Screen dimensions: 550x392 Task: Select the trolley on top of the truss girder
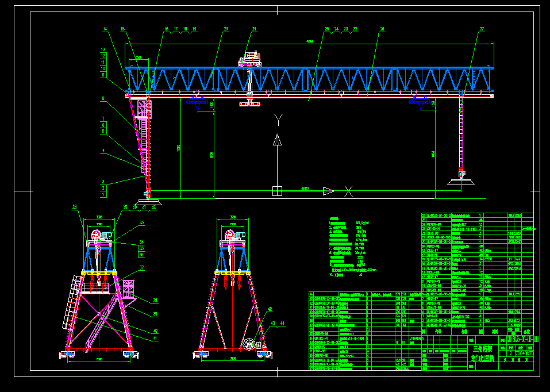pos(250,59)
